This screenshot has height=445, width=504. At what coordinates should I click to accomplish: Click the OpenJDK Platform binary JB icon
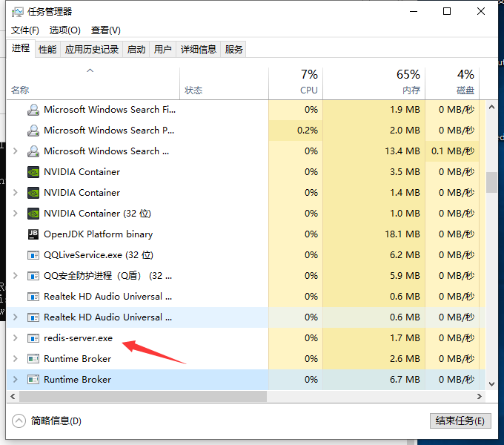pyautogui.click(x=33, y=234)
